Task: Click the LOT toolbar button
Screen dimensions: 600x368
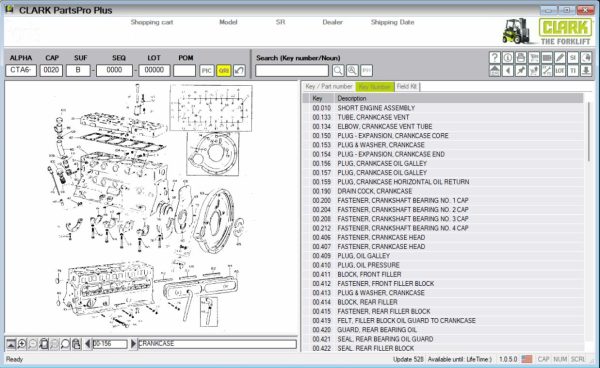Action: pos(559,70)
